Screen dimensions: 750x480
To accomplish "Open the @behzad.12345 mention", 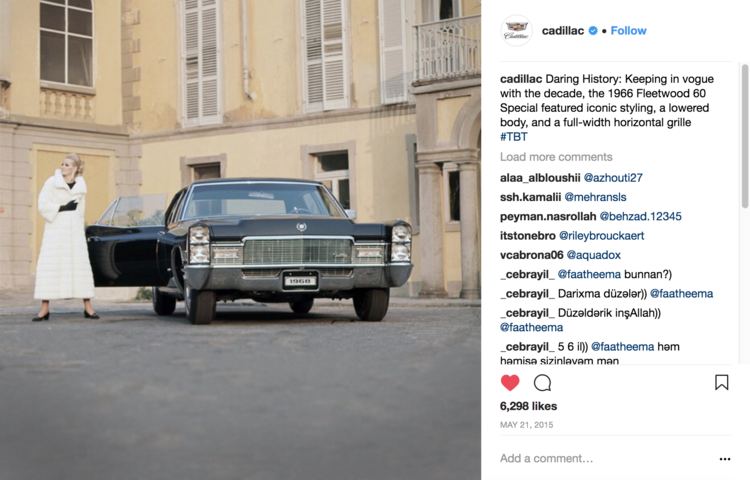I will pyautogui.click(x=640, y=217).
